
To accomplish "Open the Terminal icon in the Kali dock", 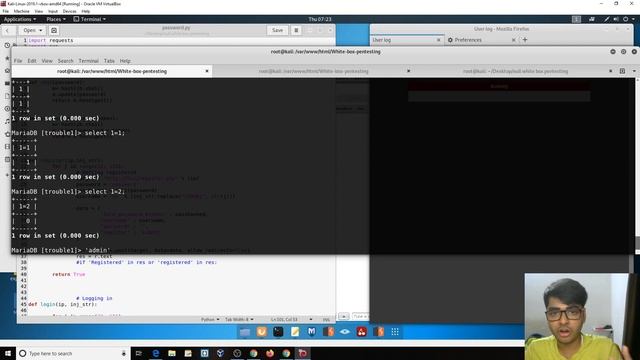I will (278, 332).
